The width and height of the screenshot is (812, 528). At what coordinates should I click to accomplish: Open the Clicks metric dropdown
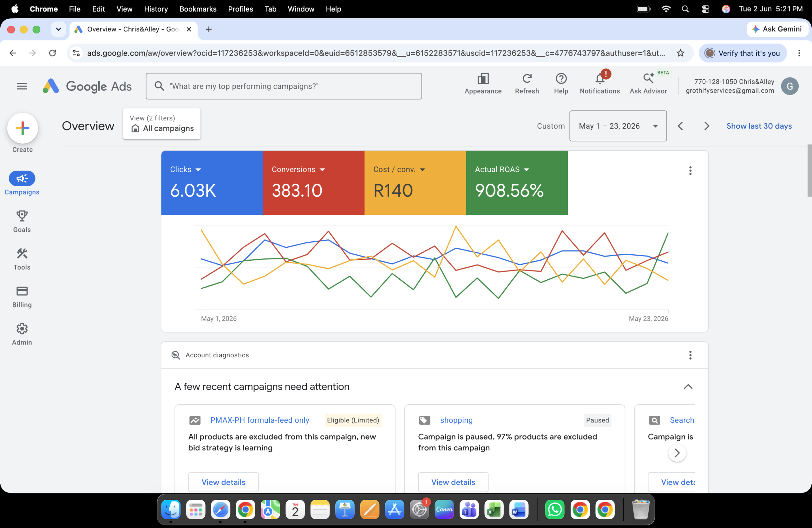coord(186,170)
